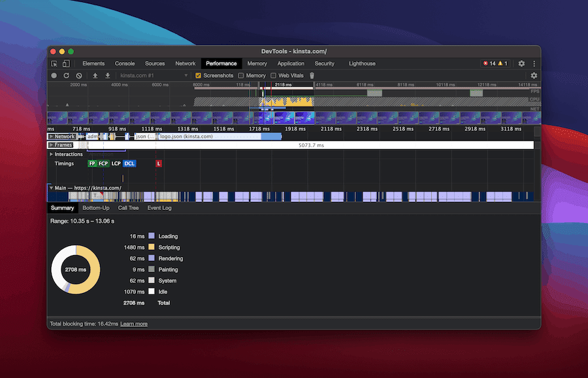This screenshot has height=378, width=588.
Task: Open the Lighthouse panel
Action: (x=362, y=63)
